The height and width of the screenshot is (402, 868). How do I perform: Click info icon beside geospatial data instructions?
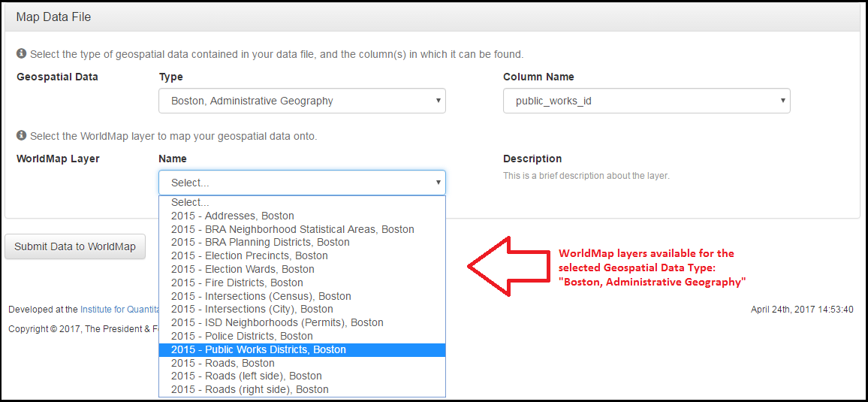point(22,54)
